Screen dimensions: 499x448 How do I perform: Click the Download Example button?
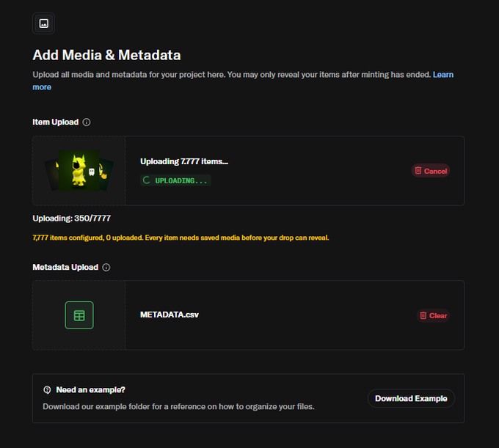tap(411, 398)
